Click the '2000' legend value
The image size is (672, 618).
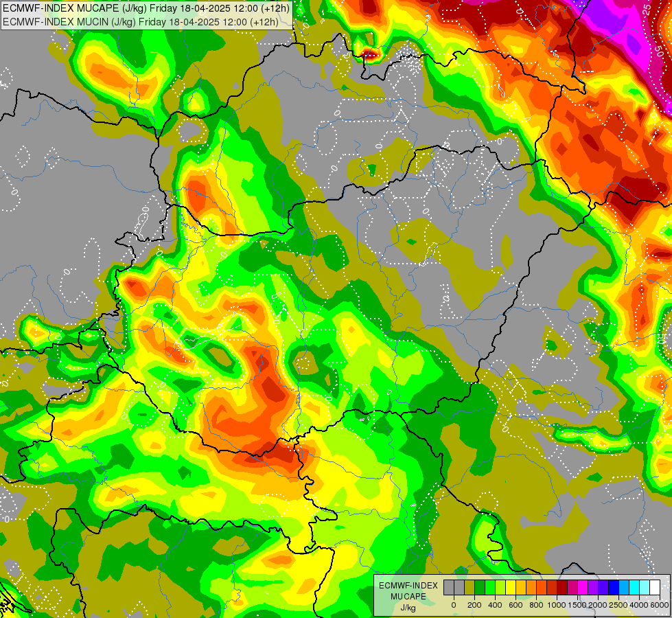point(598,605)
